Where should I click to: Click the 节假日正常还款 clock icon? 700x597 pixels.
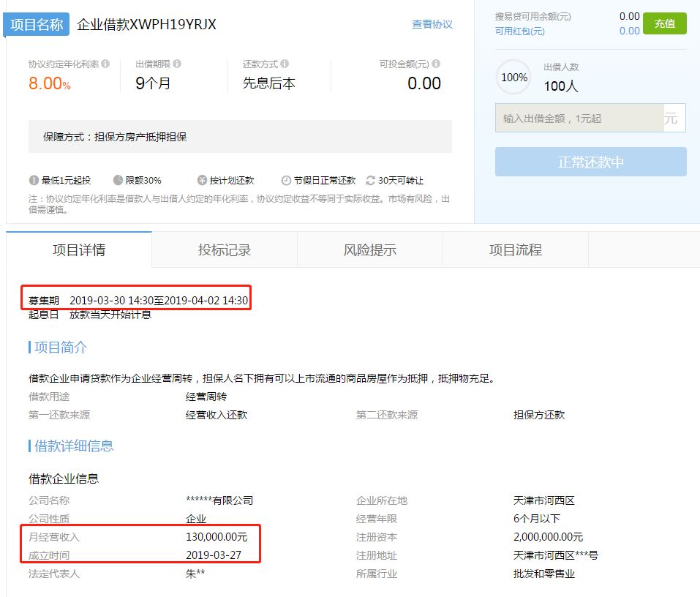286,181
